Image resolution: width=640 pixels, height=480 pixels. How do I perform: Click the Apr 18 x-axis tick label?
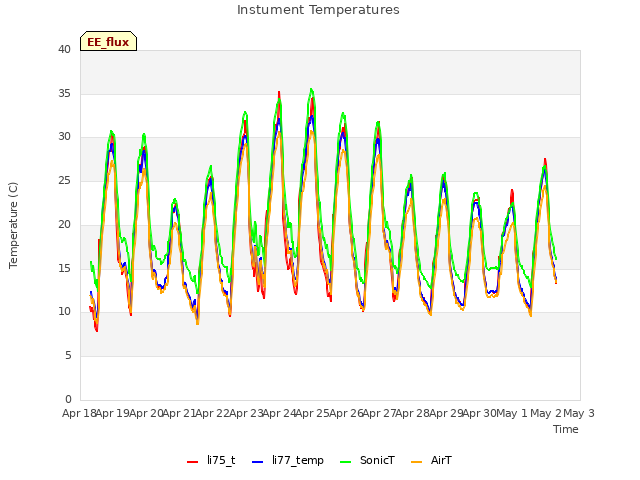click(x=80, y=413)
